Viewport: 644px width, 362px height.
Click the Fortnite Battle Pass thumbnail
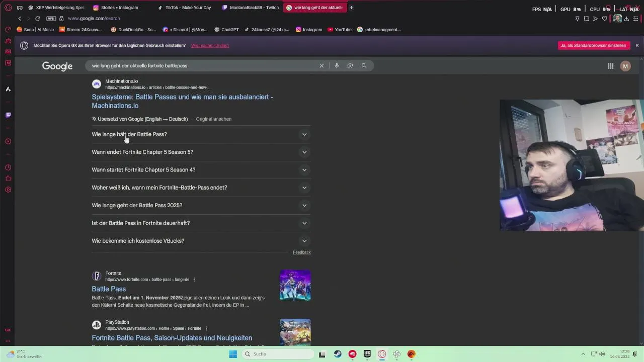point(295,285)
